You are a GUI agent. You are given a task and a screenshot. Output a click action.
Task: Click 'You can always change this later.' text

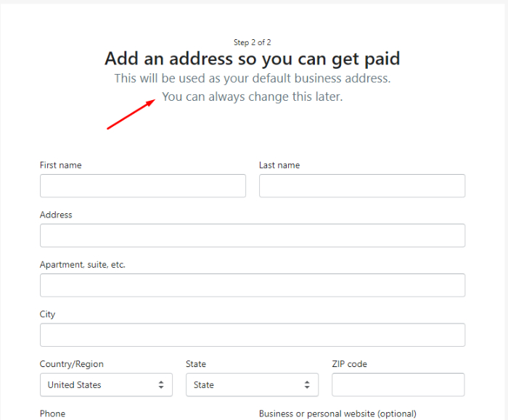[253, 96]
